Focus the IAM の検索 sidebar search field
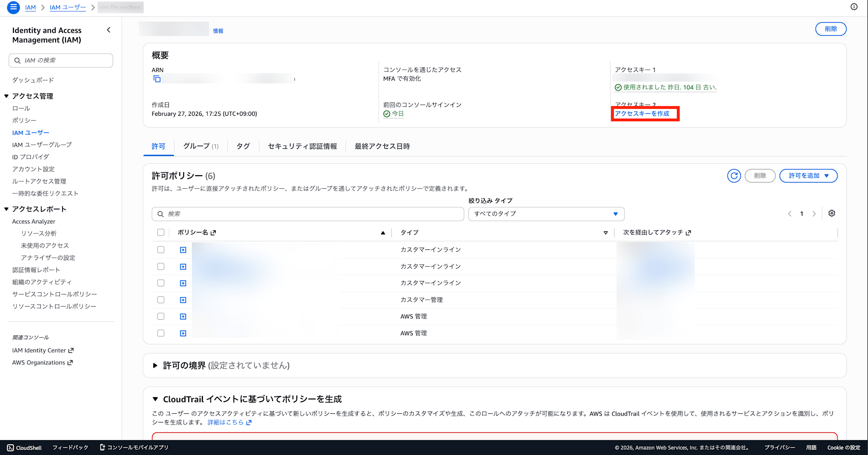 (61, 60)
